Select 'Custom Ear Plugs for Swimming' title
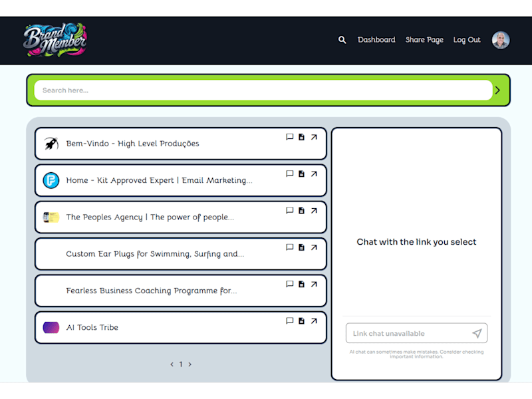Viewport: 532px width, 399px height. 155,254
